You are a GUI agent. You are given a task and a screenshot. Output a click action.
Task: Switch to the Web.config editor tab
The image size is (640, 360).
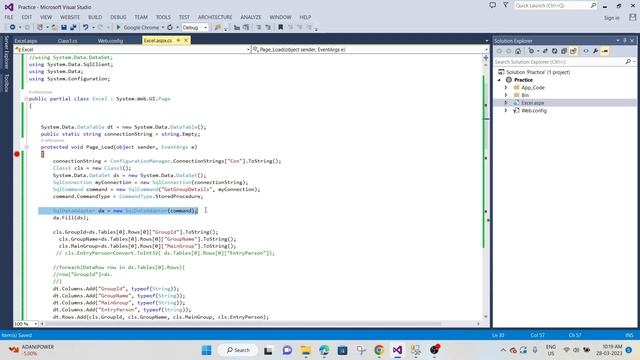click(110, 41)
